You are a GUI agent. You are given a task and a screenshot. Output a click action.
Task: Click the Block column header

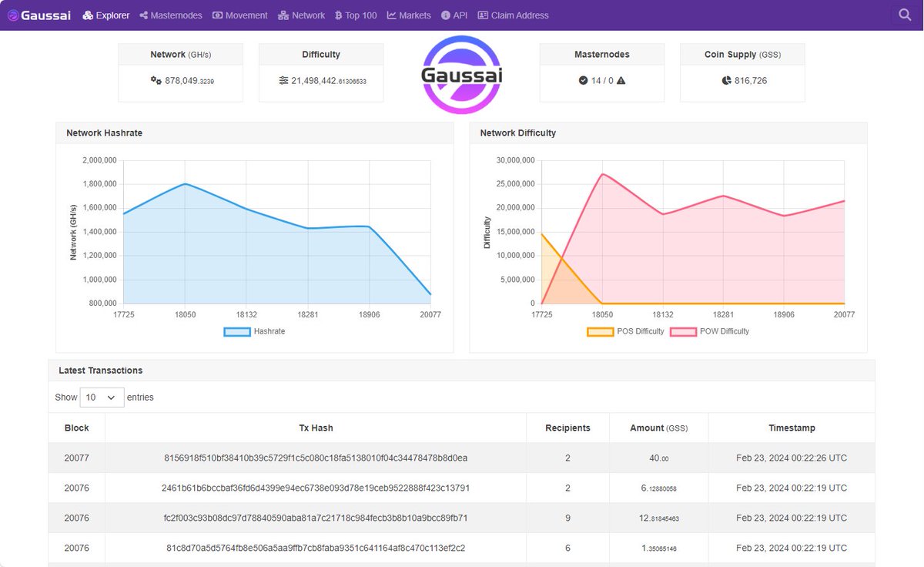[x=77, y=428]
